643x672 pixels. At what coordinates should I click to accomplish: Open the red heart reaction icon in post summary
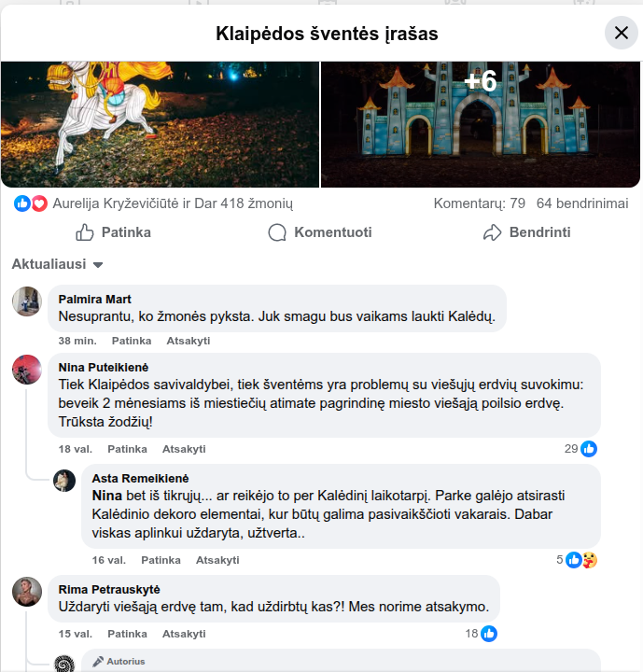click(x=39, y=203)
